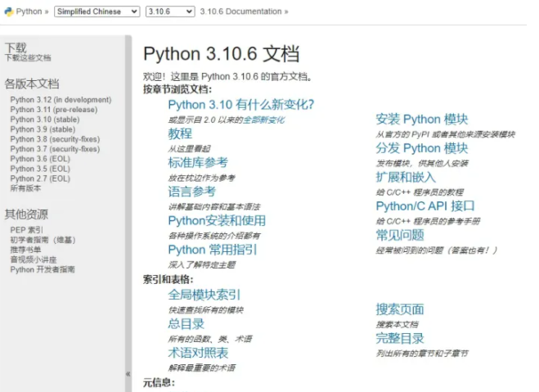Open 教程 tutorial link

point(180,133)
